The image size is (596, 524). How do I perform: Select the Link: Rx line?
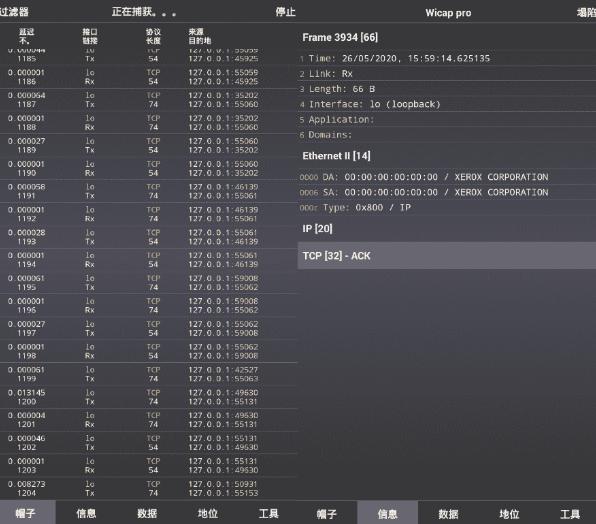pos(447,74)
